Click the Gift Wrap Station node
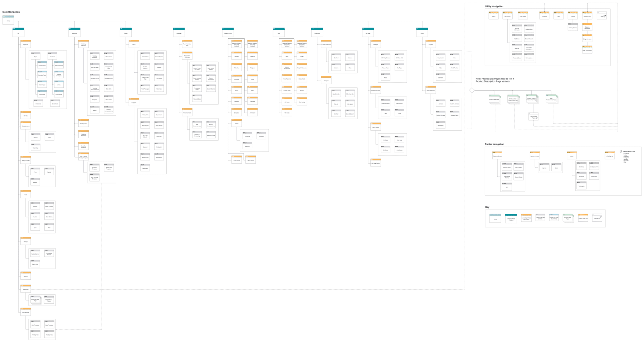Screen dimensions: 644x342 coord(376,163)
